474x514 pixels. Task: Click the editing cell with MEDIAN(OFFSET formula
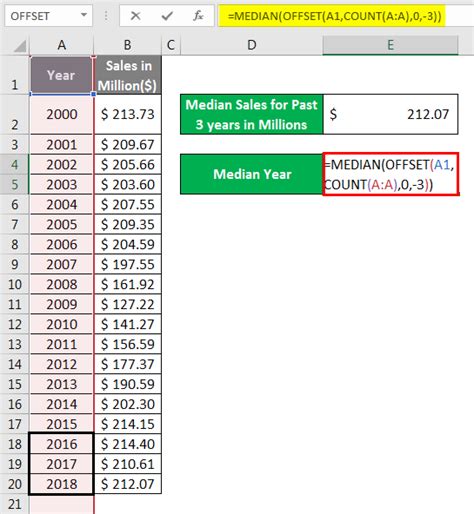click(x=391, y=174)
